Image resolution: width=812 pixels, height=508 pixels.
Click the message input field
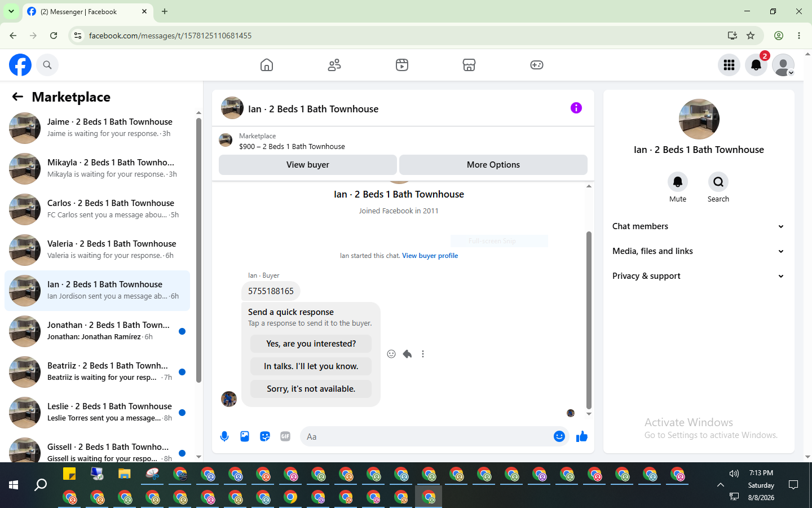tap(434, 436)
